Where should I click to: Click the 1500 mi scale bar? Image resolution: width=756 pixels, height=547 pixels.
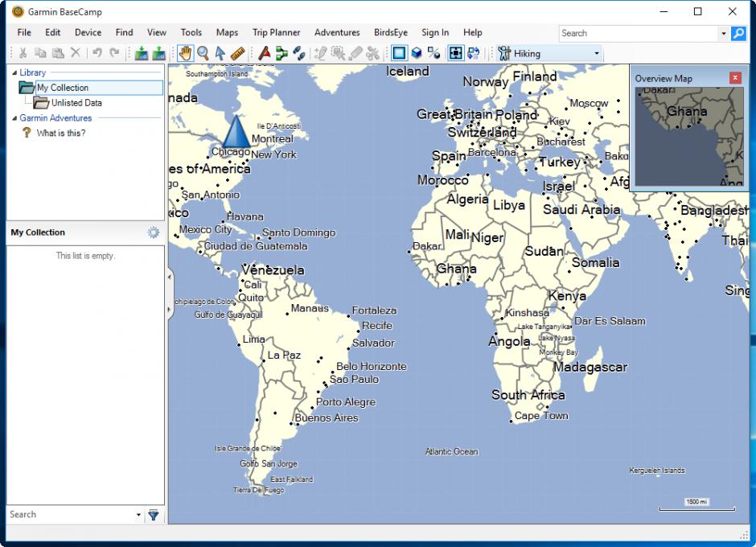coord(697,505)
